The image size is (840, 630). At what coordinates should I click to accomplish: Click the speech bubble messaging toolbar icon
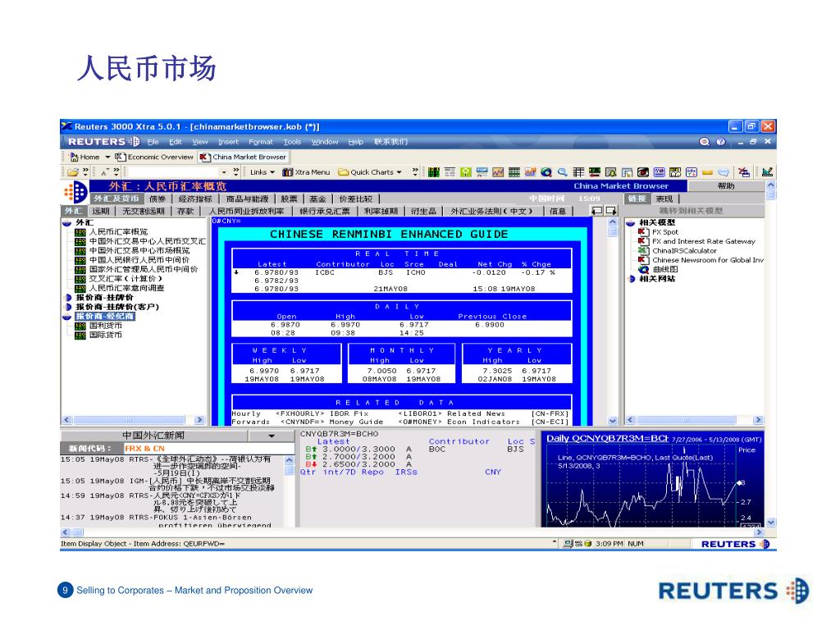tap(724, 172)
